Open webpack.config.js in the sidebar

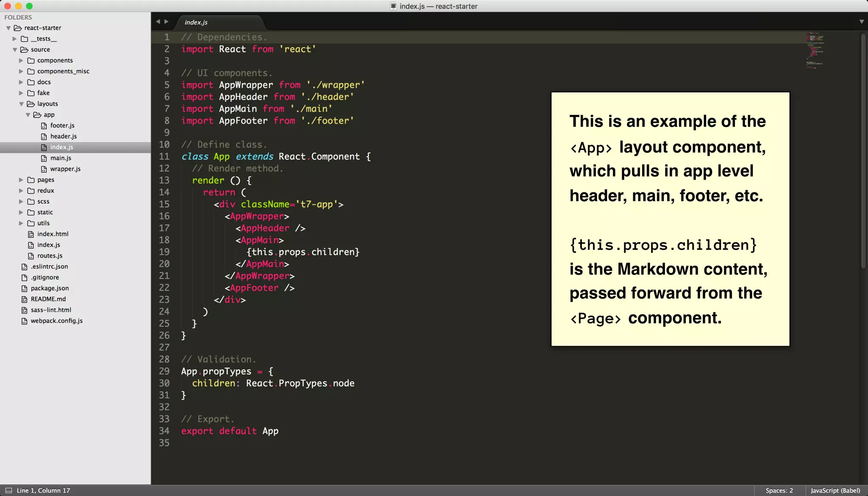point(57,321)
